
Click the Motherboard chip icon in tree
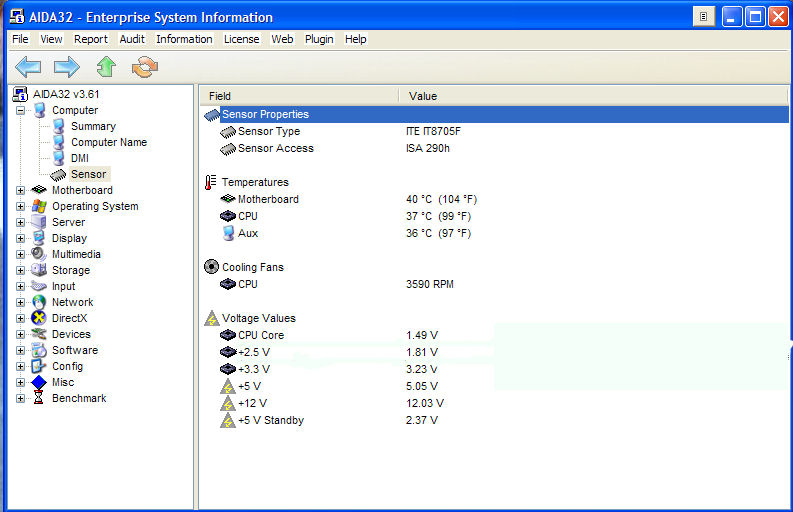(x=39, y=190)
